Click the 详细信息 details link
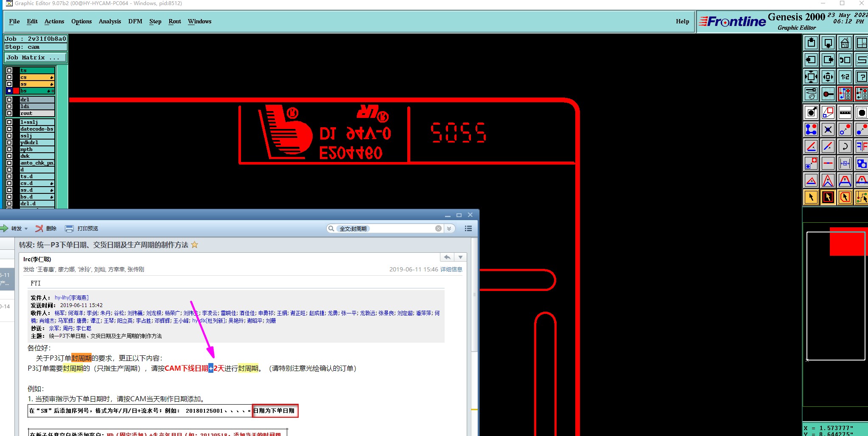 coord(451,269)
